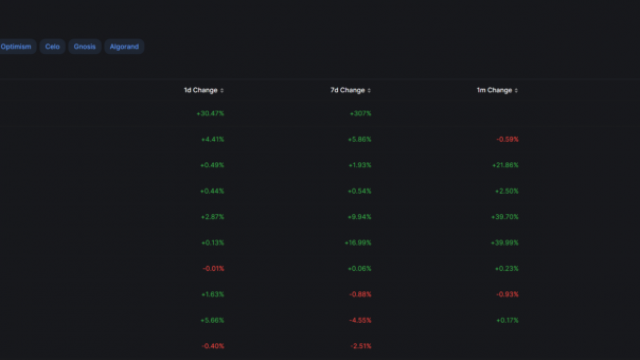
Task: Click the +30.47% 1d change value
Action: [210, 113]
